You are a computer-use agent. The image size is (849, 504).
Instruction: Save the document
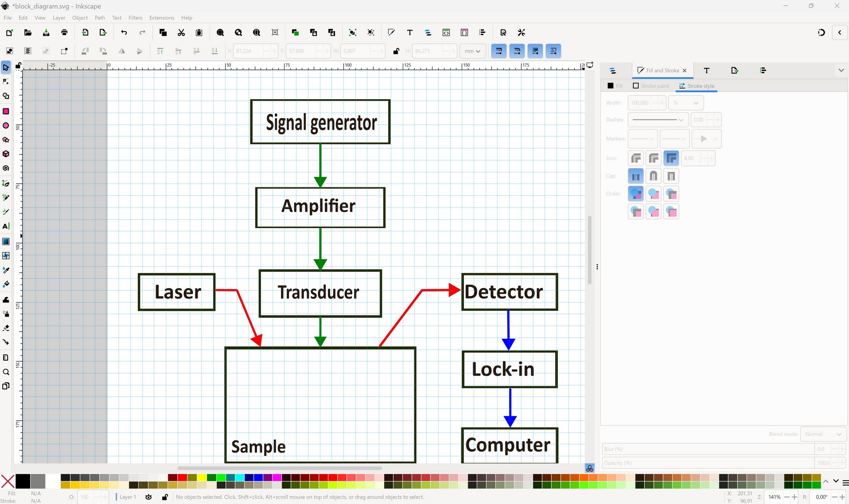[x=46, y=32]
